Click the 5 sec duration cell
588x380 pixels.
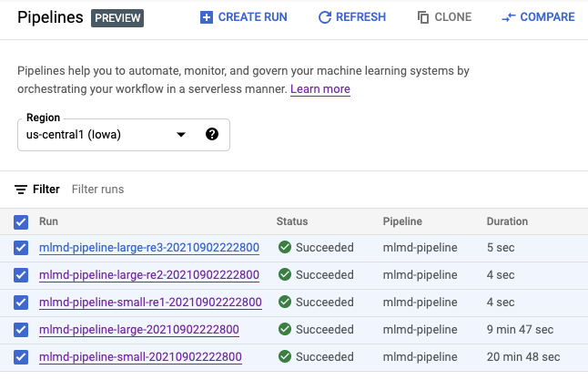[501, 248]
